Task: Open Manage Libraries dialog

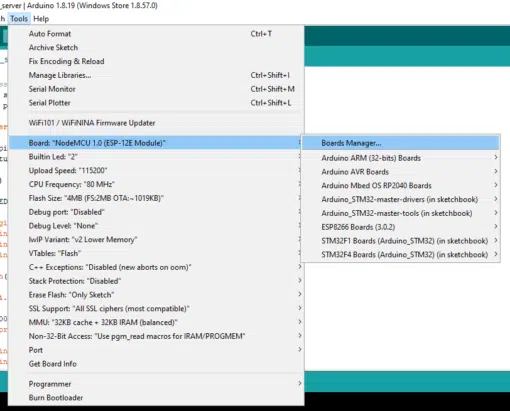Action: pyautogui.click(x=156, y=75)
